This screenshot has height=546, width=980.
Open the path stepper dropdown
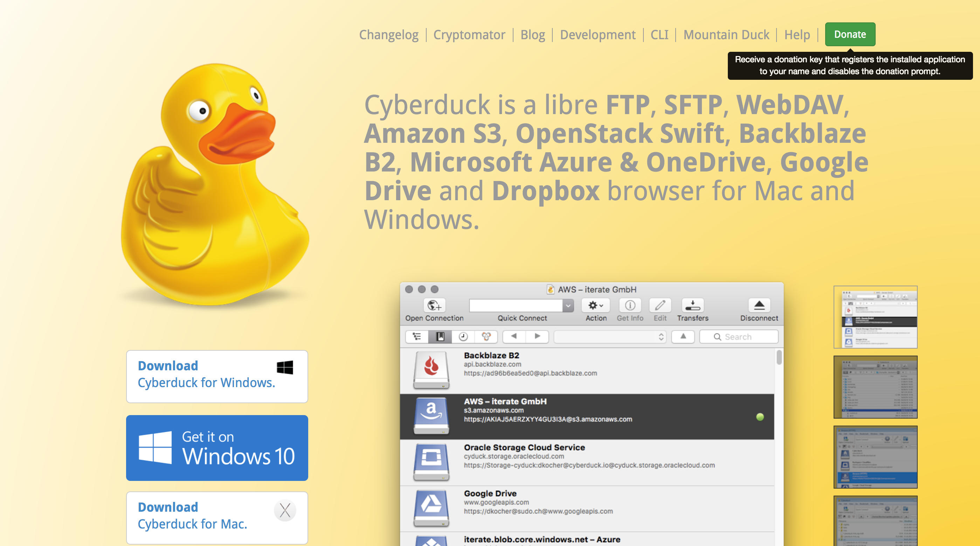[x=661, y=337]
